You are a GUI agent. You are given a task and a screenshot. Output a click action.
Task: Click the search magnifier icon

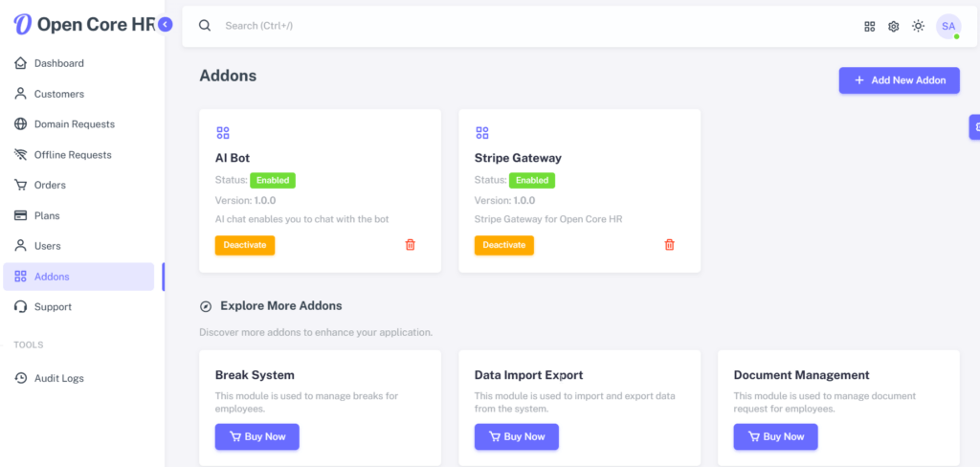pyautogui.click(x=205, y=26)
